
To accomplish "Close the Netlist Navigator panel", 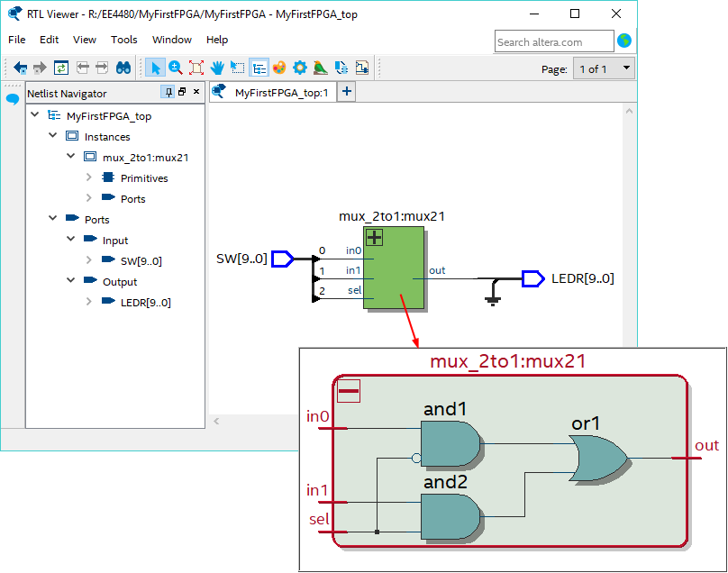I will click(196, 92).
